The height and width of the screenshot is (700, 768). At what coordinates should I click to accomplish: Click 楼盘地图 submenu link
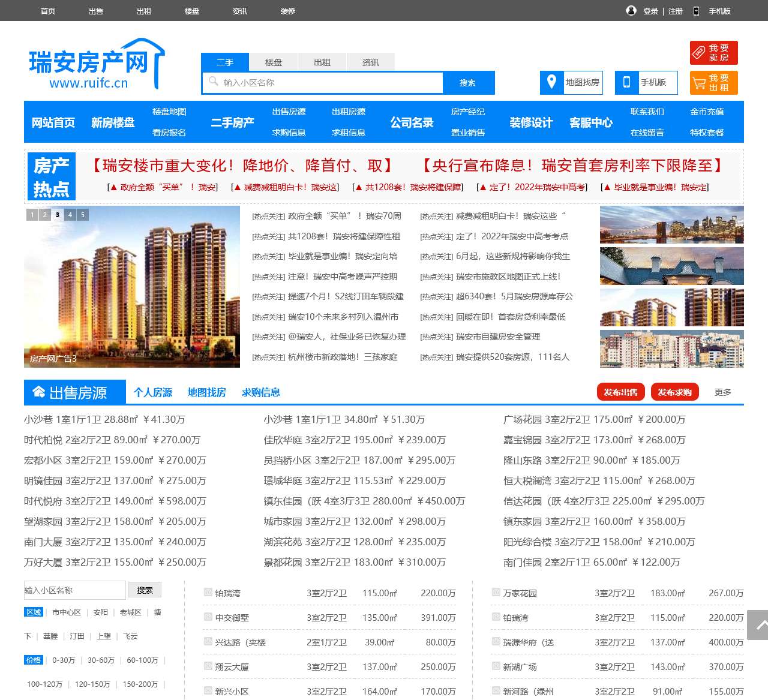pos(169,112)
